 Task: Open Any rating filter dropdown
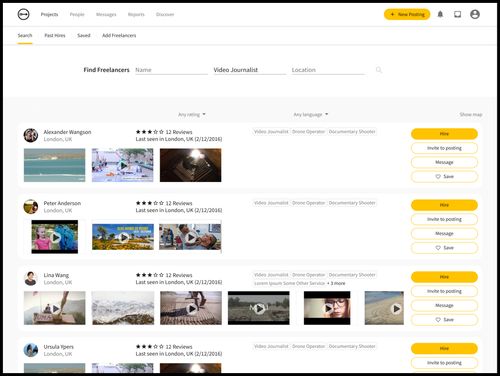point(192,114)
